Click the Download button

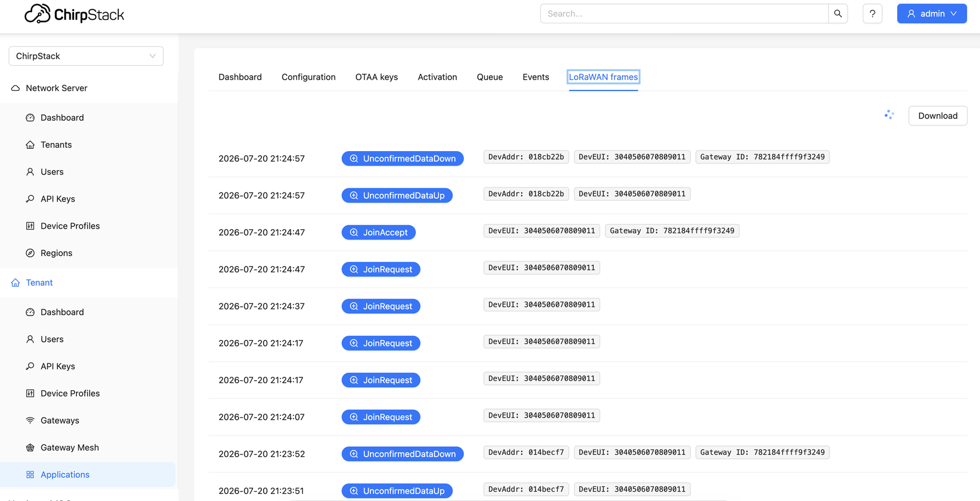pyautogui.click(x=937, y=115)
